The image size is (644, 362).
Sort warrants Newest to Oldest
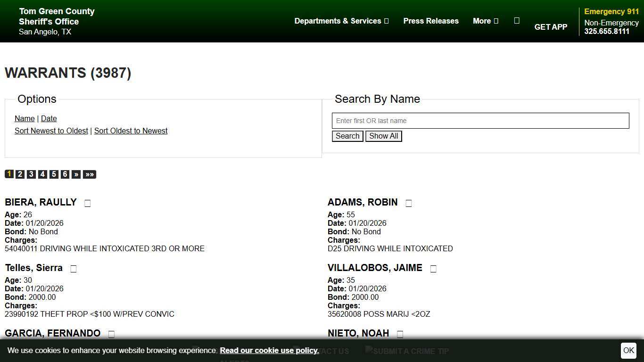(51, 131)
